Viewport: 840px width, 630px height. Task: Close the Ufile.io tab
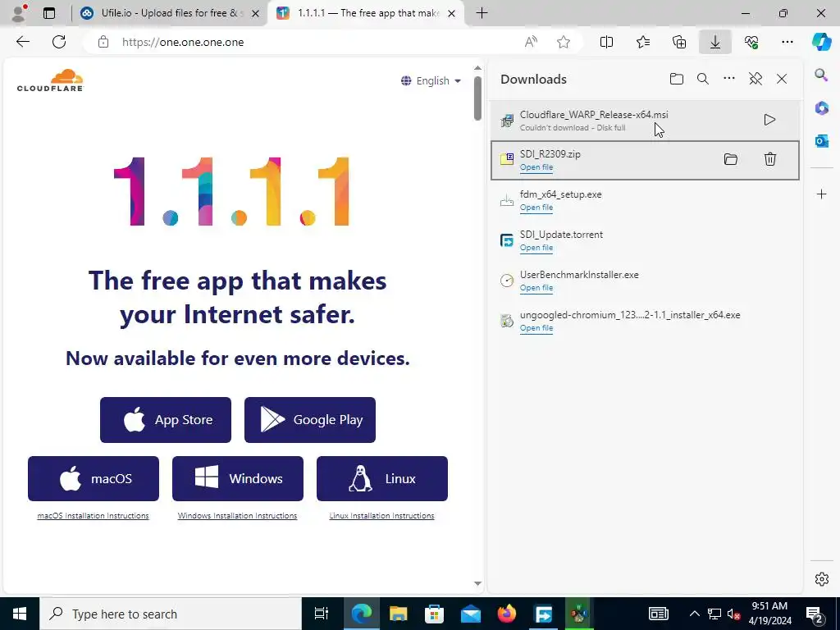pyautogui.click(x=256, y=13)
